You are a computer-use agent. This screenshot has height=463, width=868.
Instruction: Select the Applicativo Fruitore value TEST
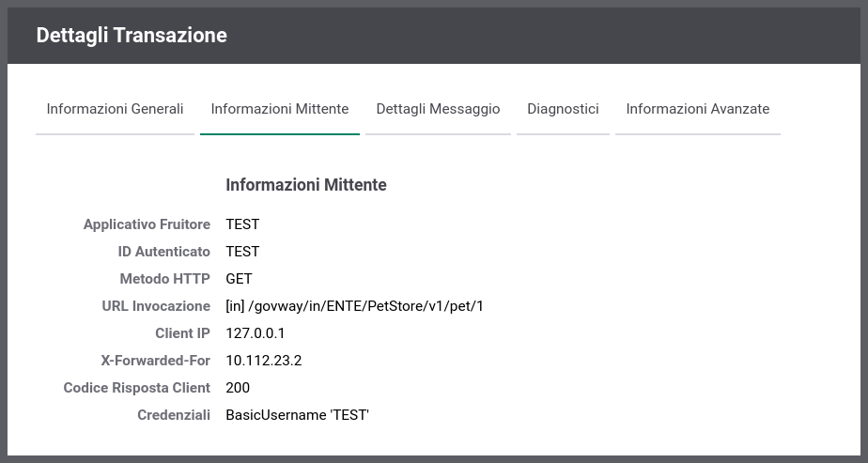pos(242,224)
